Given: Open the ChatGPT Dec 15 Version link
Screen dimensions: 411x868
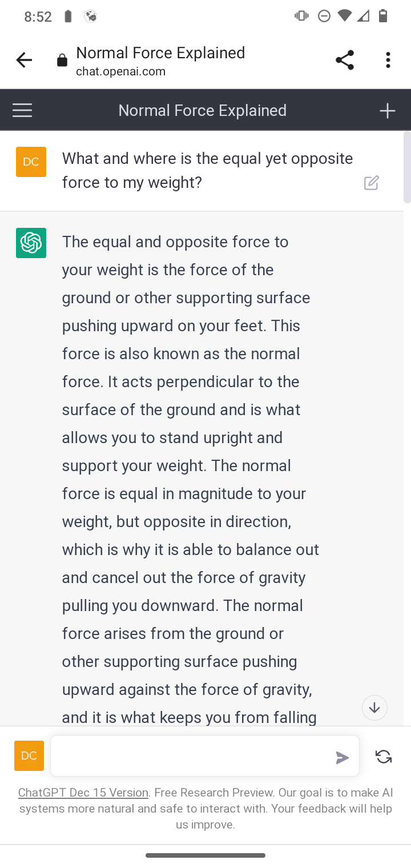Looking at the screenshot, I should coord(83,793).
